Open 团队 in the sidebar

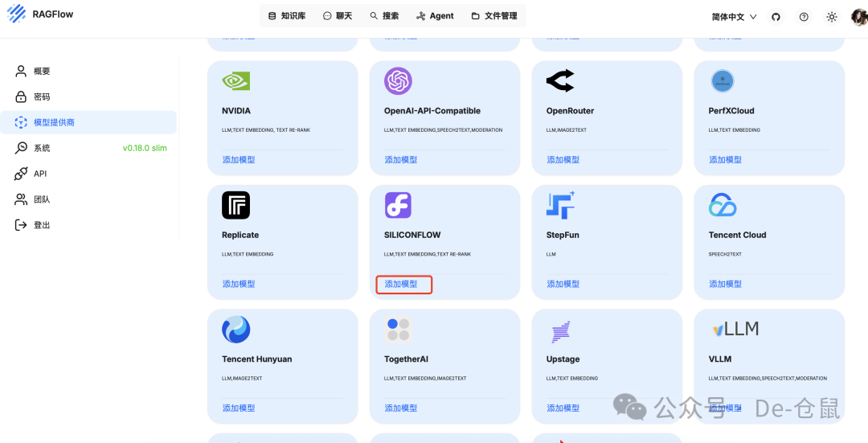pos(88,199)
